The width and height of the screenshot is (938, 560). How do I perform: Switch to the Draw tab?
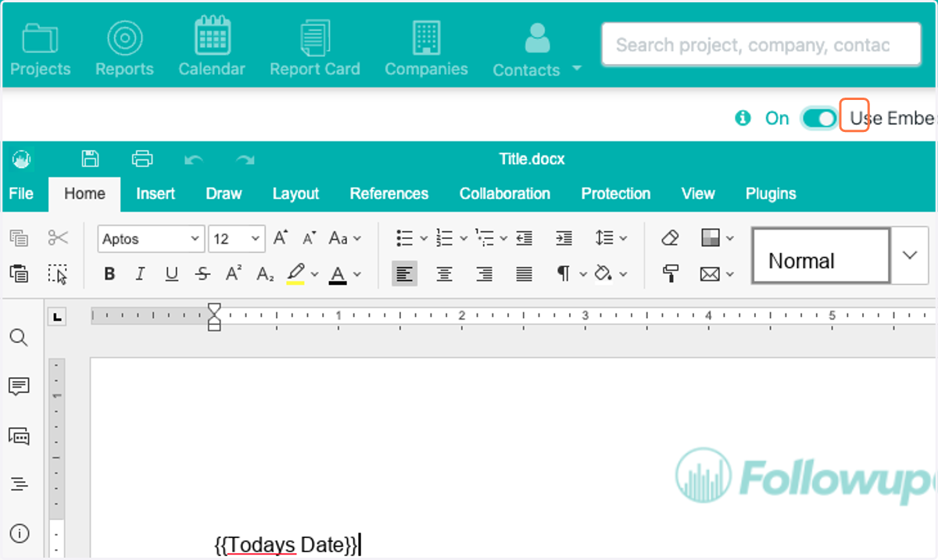224,194
